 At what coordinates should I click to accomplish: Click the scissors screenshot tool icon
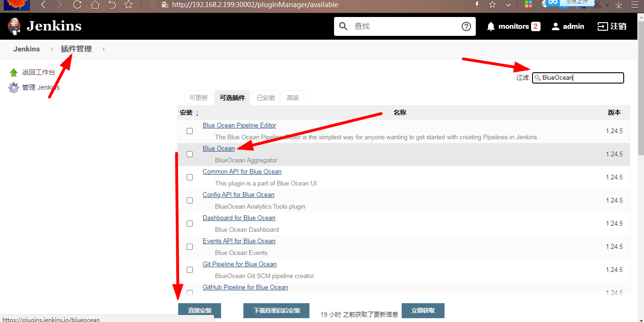pos(597,5)
